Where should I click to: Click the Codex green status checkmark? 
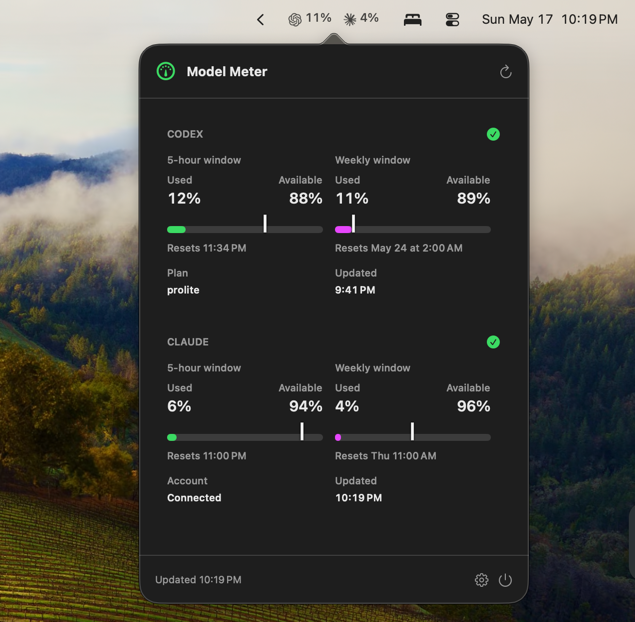pyautogui.click(x=493, y=134)
